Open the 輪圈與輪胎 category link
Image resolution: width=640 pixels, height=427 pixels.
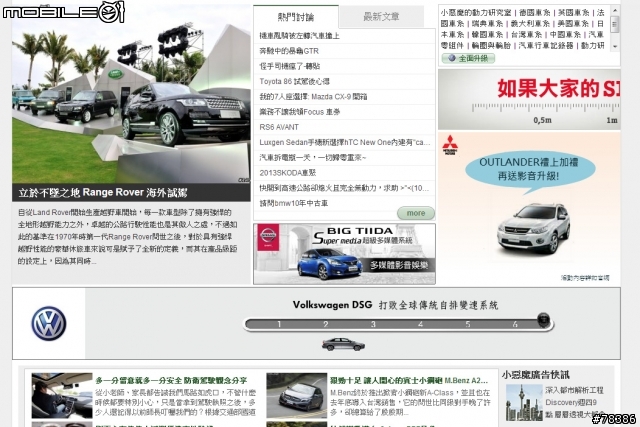click(x=491, y=46)
